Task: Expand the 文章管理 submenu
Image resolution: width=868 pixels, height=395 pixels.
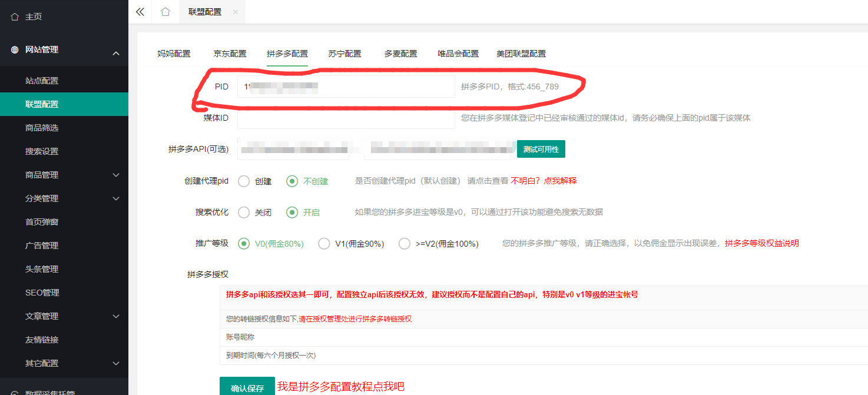Action: [116, 316]
